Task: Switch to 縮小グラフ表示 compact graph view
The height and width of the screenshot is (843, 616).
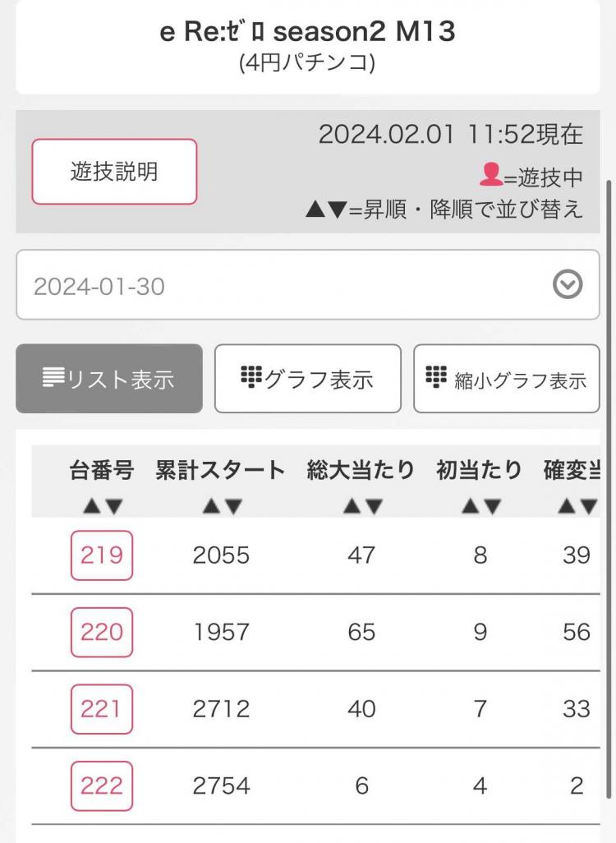Action: (x=506, y=379)
